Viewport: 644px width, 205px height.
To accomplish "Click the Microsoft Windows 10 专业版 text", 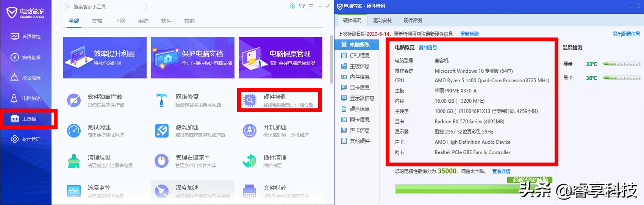I will [474, 71].
